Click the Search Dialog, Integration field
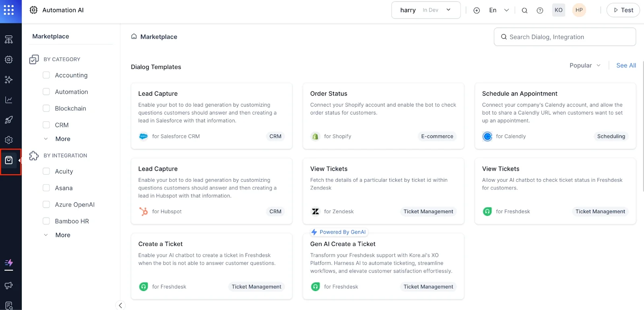Image resolution: width=644 pixels, height=310 pixels. pos(565,37)
